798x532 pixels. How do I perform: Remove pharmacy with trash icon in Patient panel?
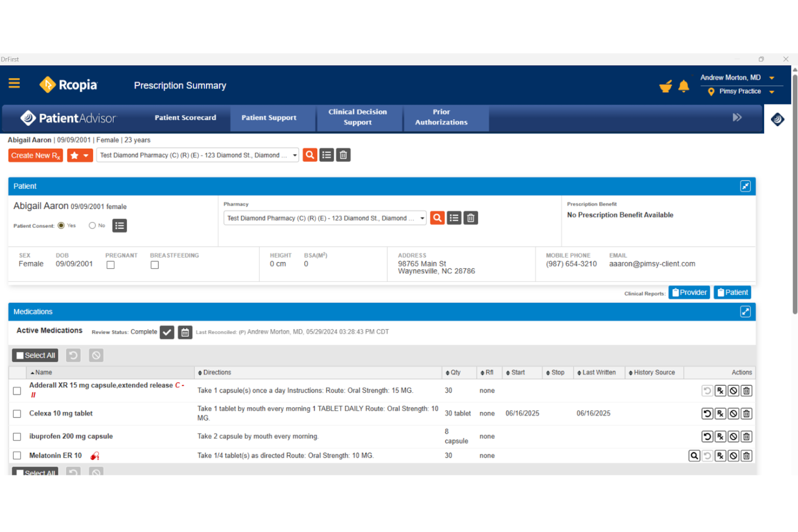(471, 218)
